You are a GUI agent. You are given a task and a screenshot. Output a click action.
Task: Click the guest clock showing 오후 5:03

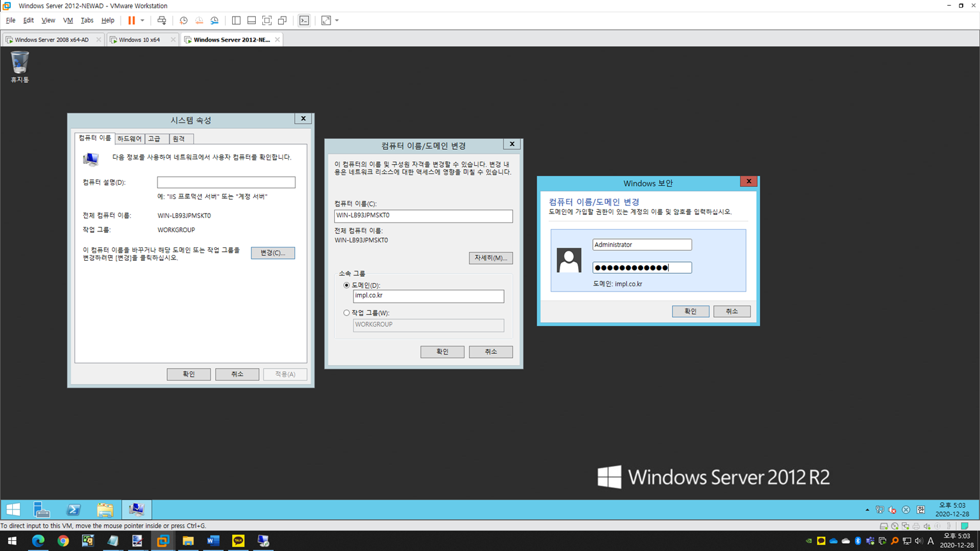tap(952, 510)
